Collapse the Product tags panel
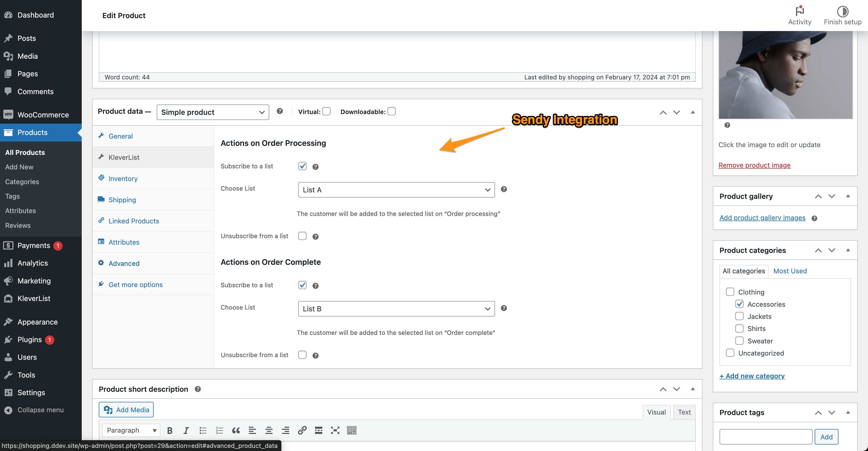Image resolution: width=868 pixels, height=451 pixels. (848, 412)
